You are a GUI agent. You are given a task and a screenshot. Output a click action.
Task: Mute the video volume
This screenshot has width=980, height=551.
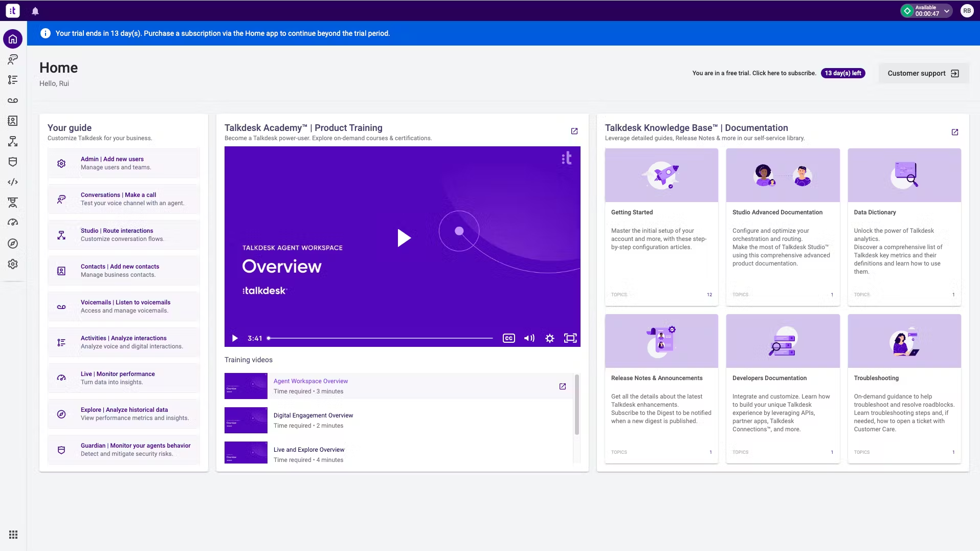tap(529, 338)
